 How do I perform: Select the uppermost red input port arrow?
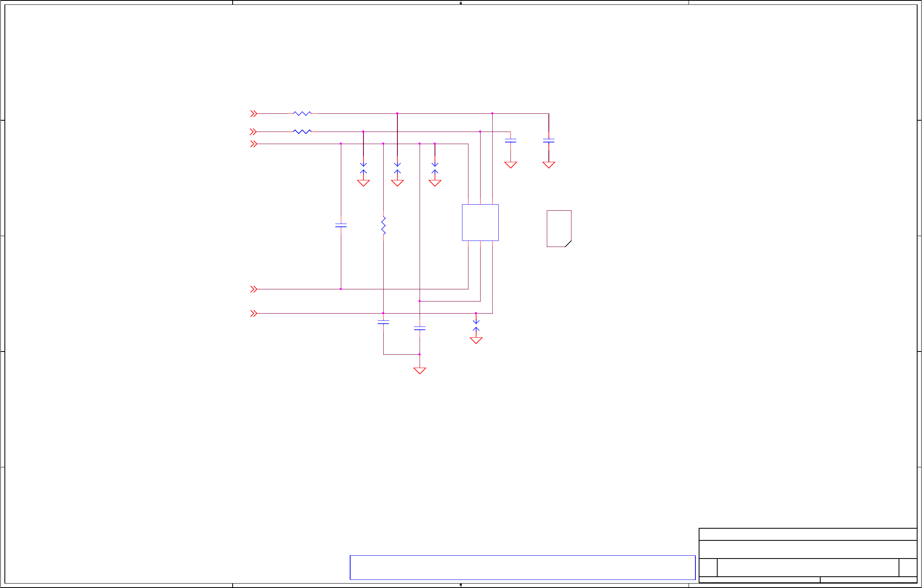pyautogui.click(x=254, y=114)
